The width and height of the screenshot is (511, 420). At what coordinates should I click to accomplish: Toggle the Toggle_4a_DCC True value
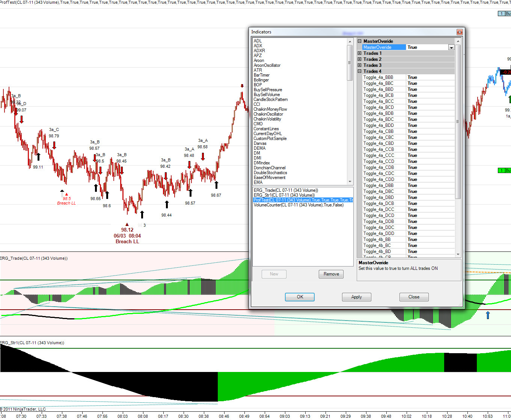[430, 209]
